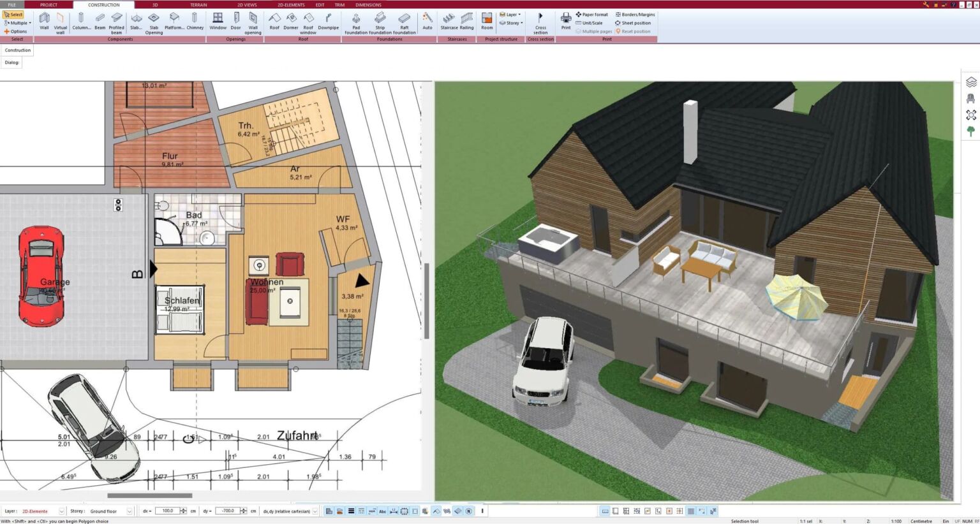Click the Options button under Select

pos(17,31)
